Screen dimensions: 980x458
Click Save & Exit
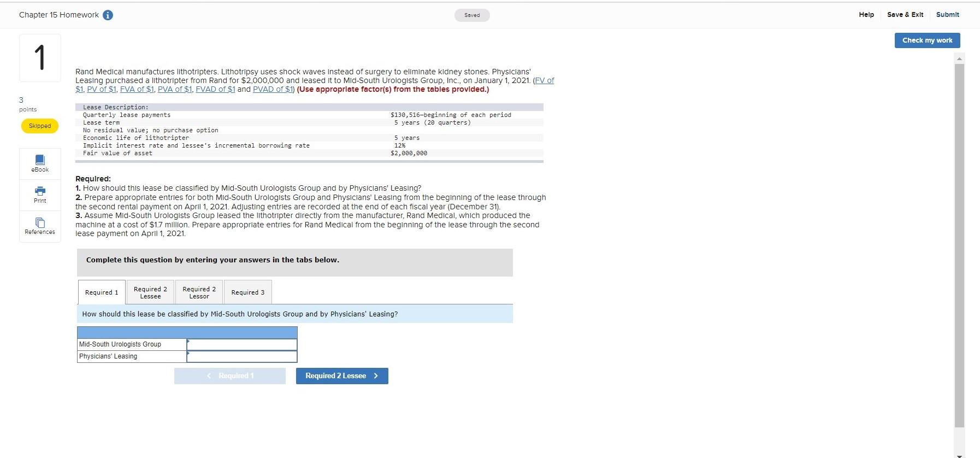(905, 15)
